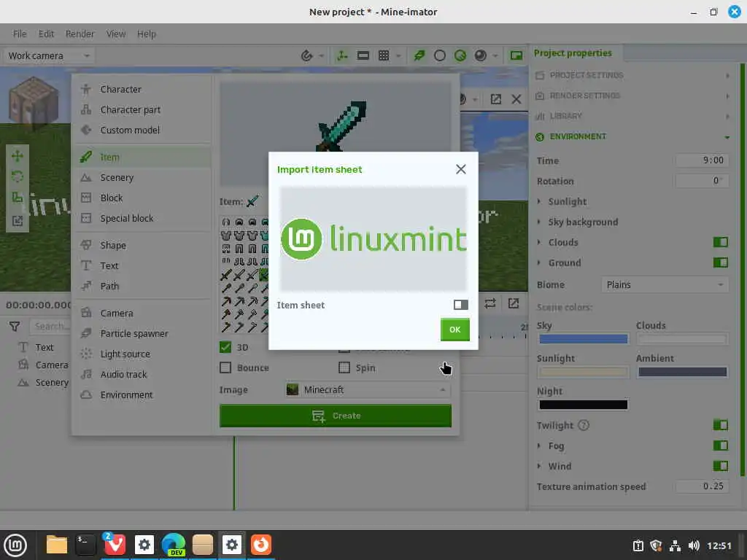Select Particle spawner in the create list

pyautogui.click(x=142, y=333)
